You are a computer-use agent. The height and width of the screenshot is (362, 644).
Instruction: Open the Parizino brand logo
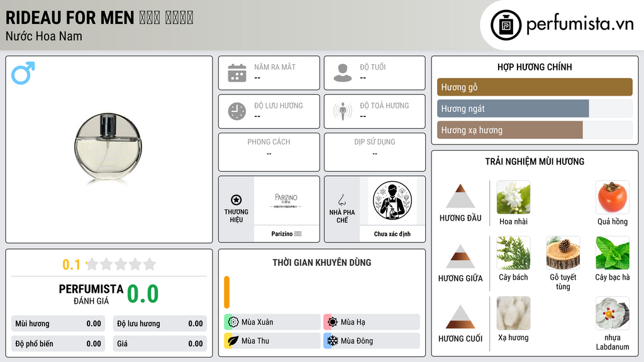tap(286, 200)
